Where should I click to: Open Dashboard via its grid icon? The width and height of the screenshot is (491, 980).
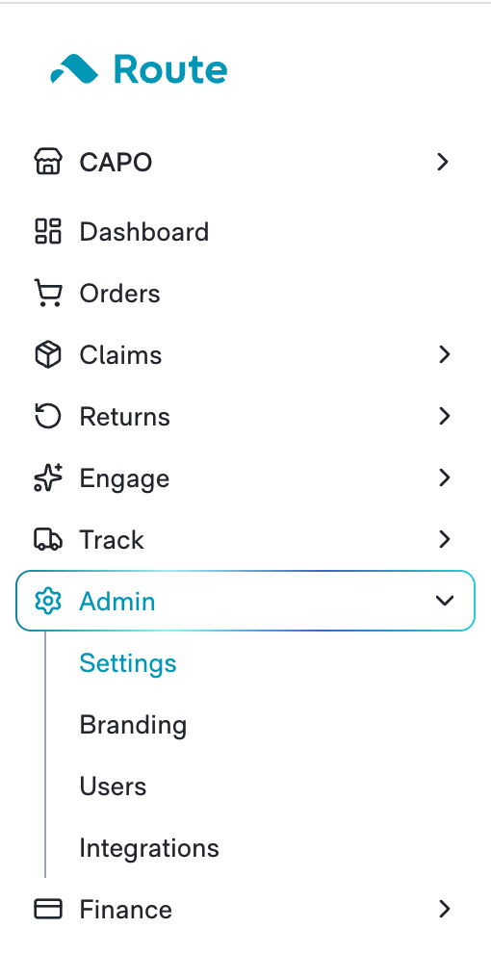(48, 231)
